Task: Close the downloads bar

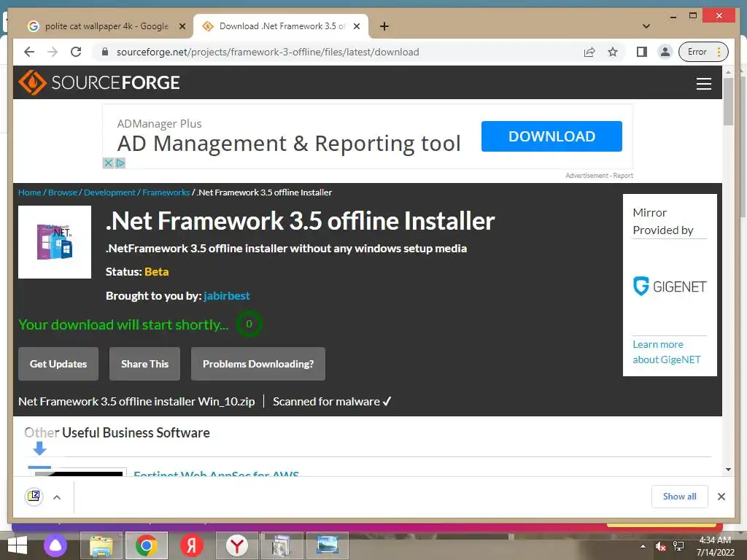Action: pos(721,497)
